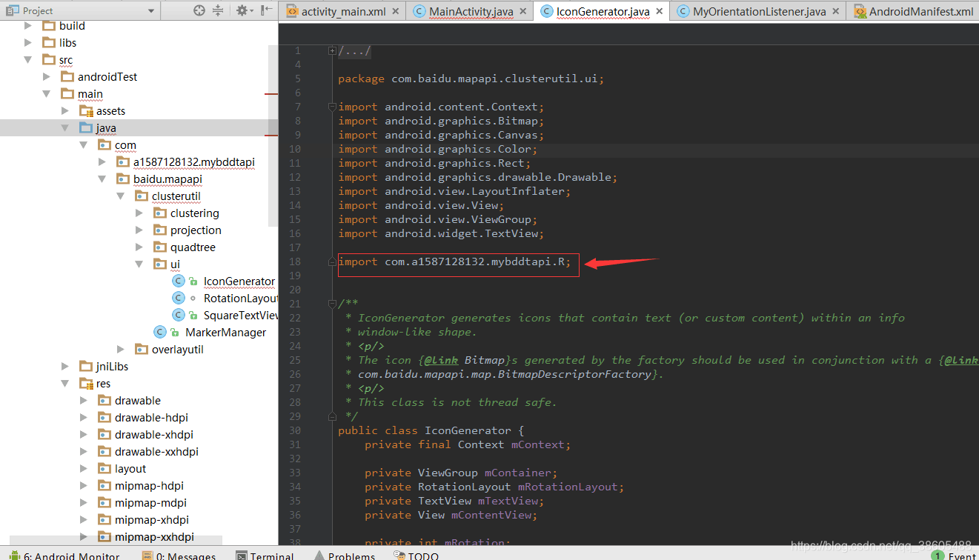Hide the Project tool window
The height and width of the screenshot is (560, 979).
click(x=265, y=10)
